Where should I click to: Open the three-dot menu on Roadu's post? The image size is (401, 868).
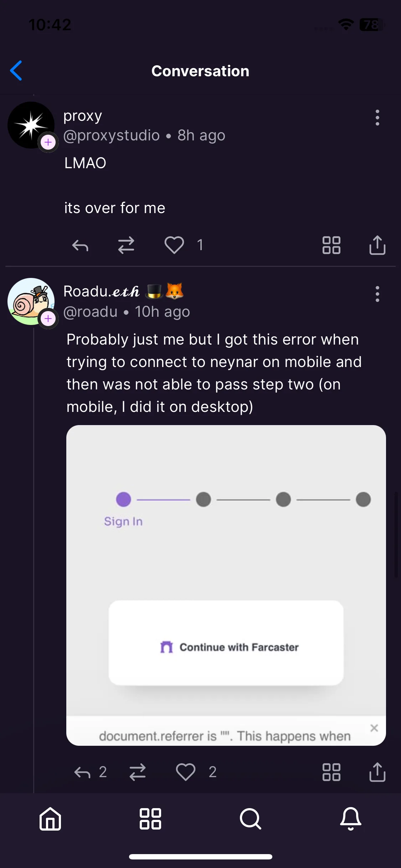pyautogui.click(x=377, y=294)
